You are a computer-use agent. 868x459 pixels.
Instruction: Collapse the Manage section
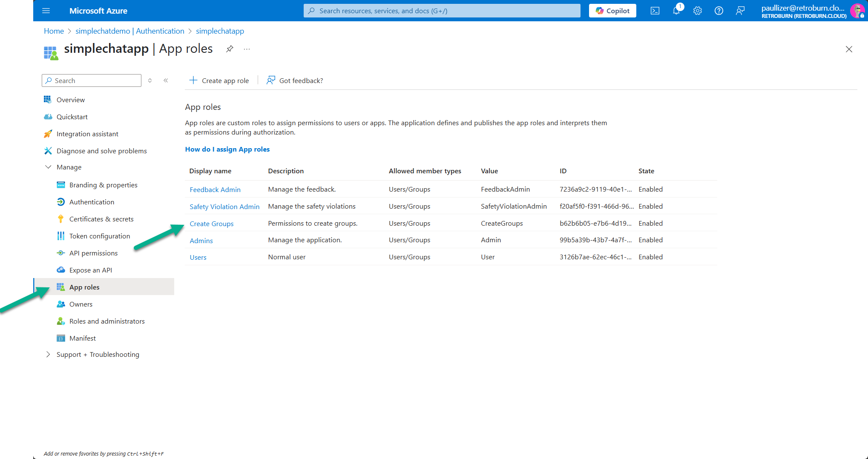pos(48,167)
